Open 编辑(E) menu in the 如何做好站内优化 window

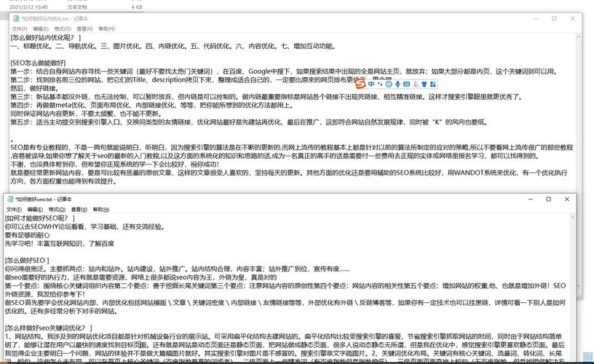[x=41, y=29]
